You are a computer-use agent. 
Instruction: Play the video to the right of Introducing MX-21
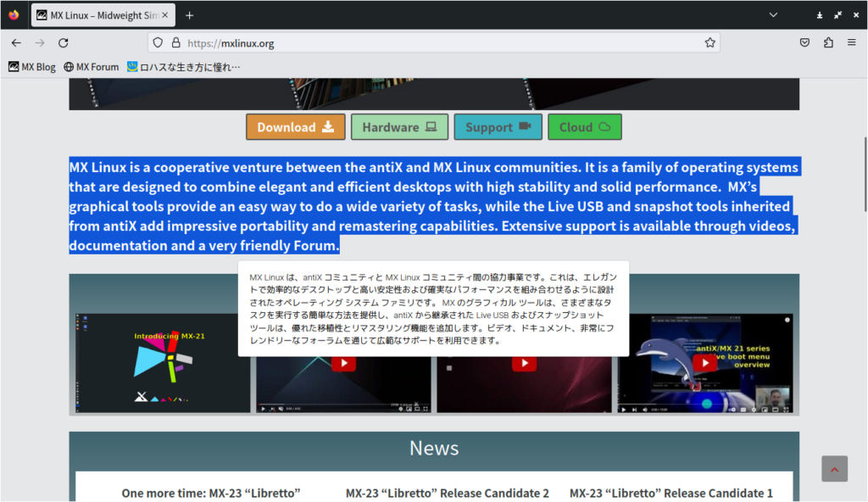point(343,364)
